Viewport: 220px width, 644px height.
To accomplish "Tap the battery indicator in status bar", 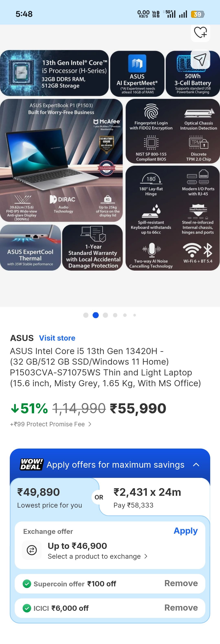I will (197, 14).
